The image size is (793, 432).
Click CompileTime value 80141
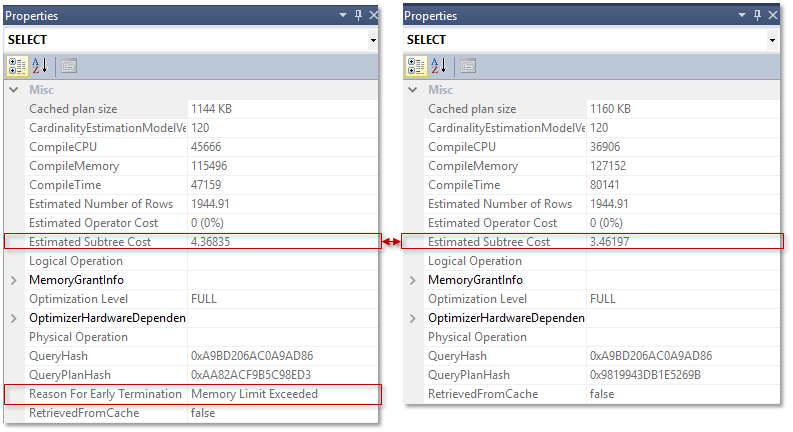[x=605, y=185]
